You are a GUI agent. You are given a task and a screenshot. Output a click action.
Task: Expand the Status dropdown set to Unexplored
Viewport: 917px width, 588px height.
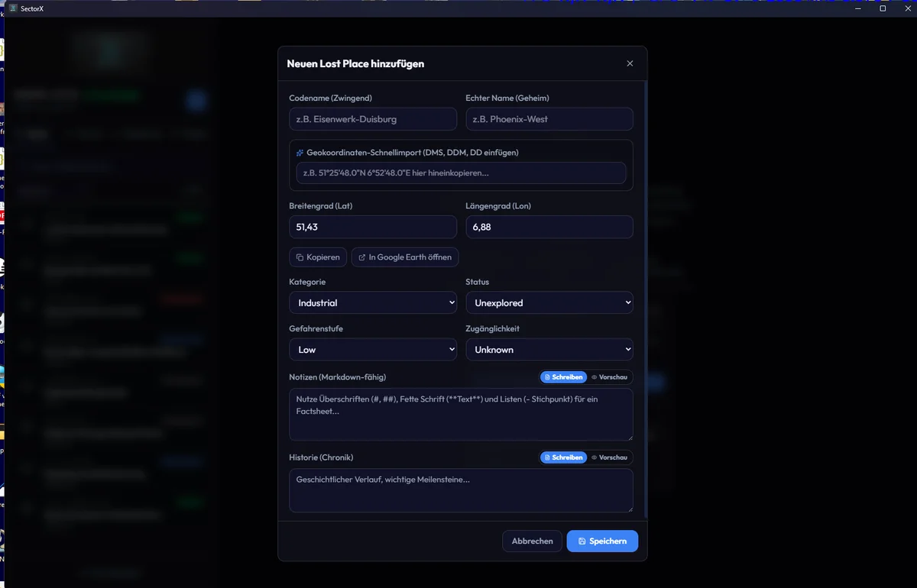(x=549, y=303)
